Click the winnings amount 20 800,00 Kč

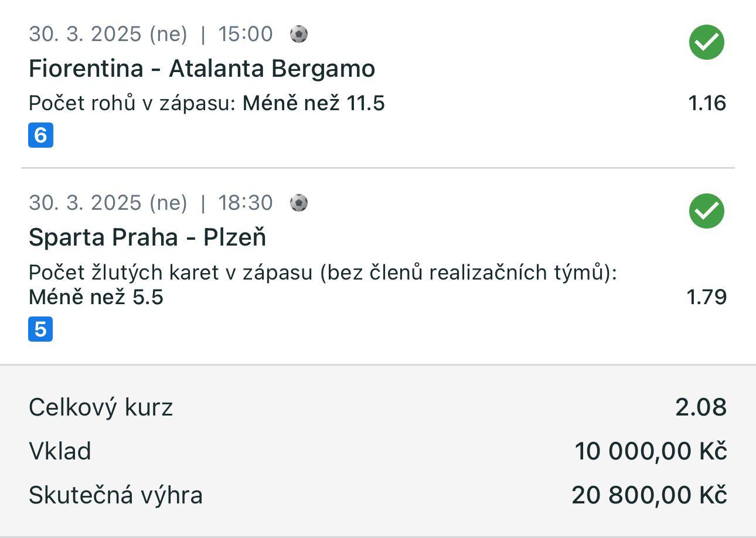pos(649,495)
